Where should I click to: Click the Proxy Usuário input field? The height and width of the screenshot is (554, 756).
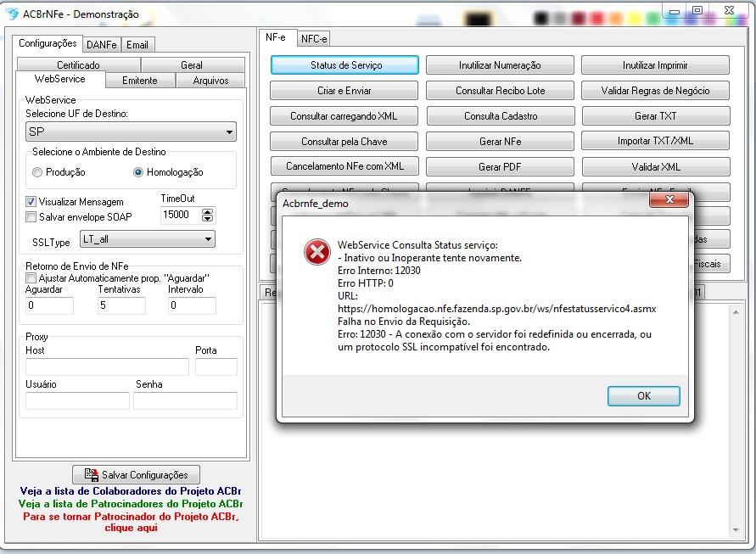(x=77, y=400)
